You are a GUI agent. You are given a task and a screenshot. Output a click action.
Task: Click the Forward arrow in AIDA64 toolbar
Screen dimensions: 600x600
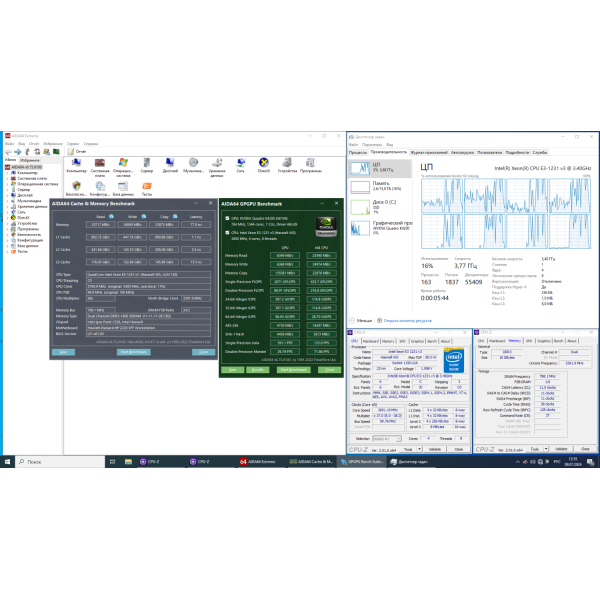pyautogui.click(x=18, y=152)
